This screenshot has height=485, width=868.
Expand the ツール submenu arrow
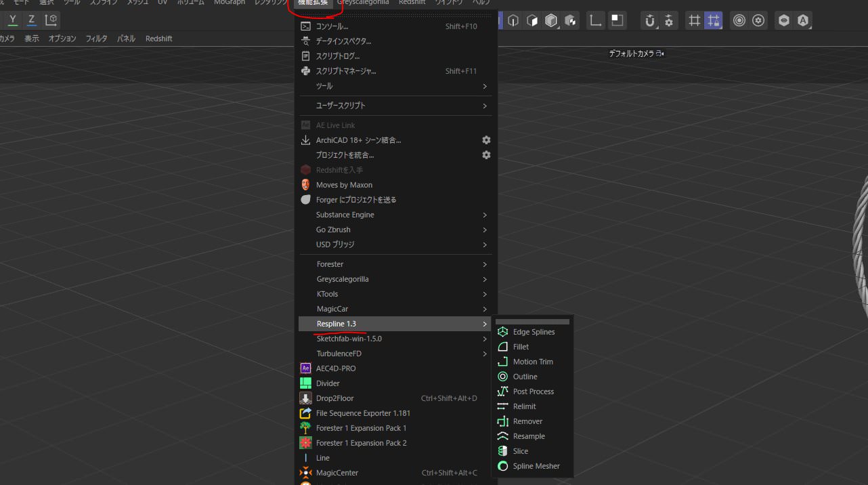[x=485, y=86]
